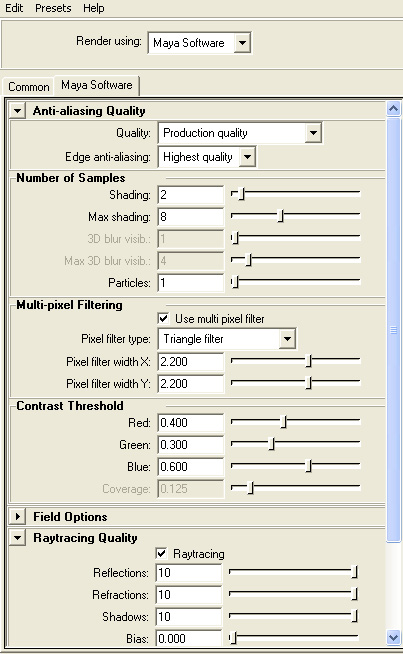Click the Shading samples input field

coord(191,195)
